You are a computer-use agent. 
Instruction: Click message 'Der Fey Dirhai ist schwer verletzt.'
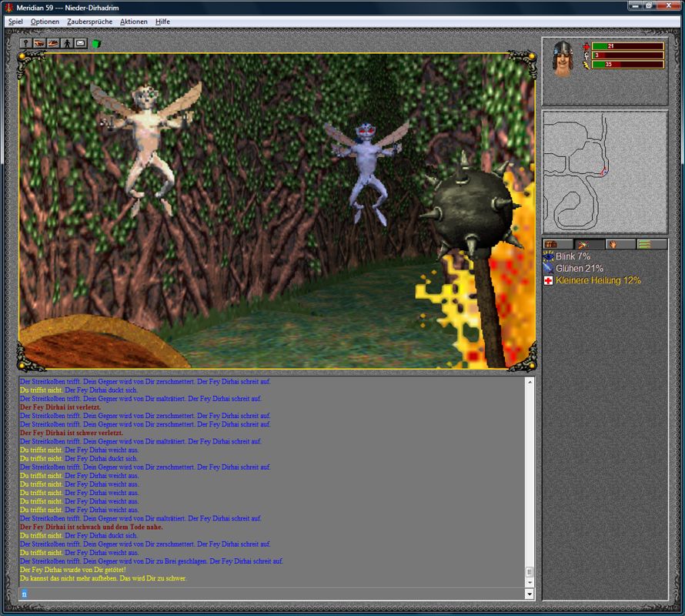pos(72,433)
